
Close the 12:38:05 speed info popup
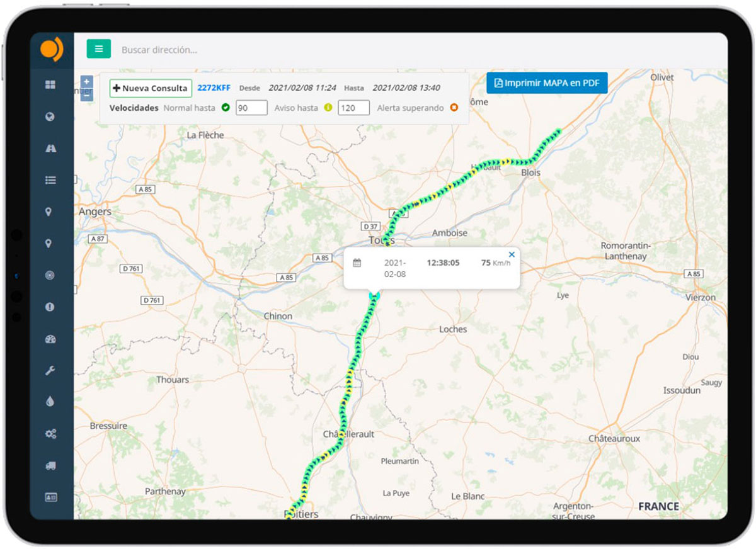(x=512, y=254)
